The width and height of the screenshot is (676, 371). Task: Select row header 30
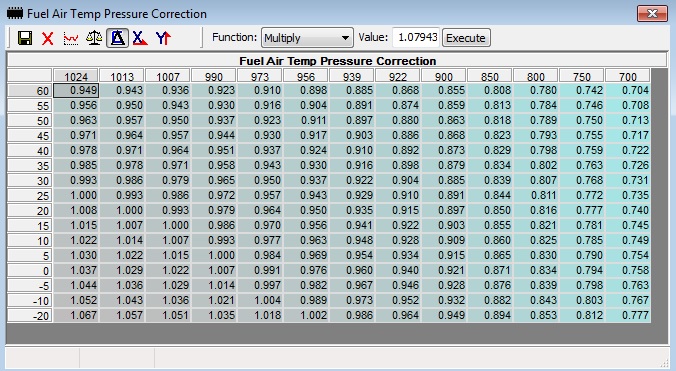pyautogui.click(x=30, y=181)
